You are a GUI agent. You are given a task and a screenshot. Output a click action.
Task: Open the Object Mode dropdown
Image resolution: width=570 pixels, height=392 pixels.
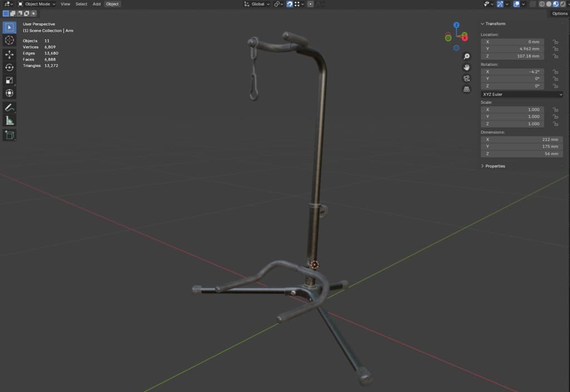(37, 4)
